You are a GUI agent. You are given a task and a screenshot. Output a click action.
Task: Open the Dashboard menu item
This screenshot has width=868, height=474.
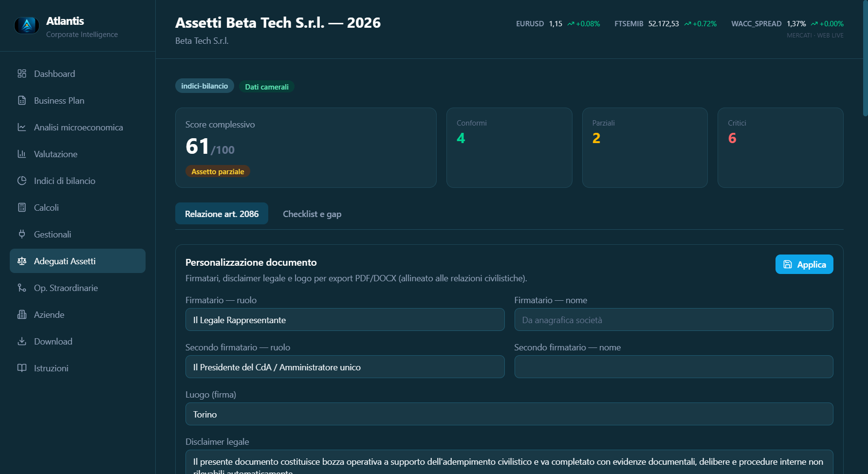click(x=77, y=73)
